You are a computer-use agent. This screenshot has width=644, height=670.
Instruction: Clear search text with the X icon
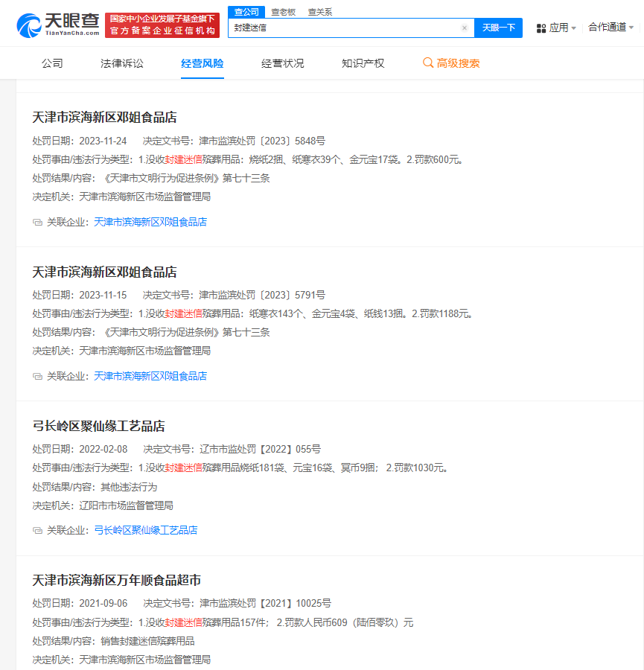pos(465,28)
